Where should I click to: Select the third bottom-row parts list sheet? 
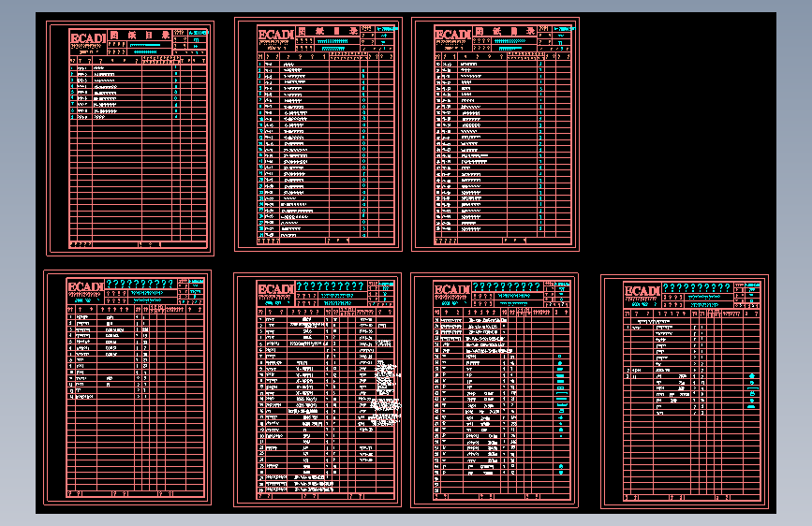coord(494,390)
